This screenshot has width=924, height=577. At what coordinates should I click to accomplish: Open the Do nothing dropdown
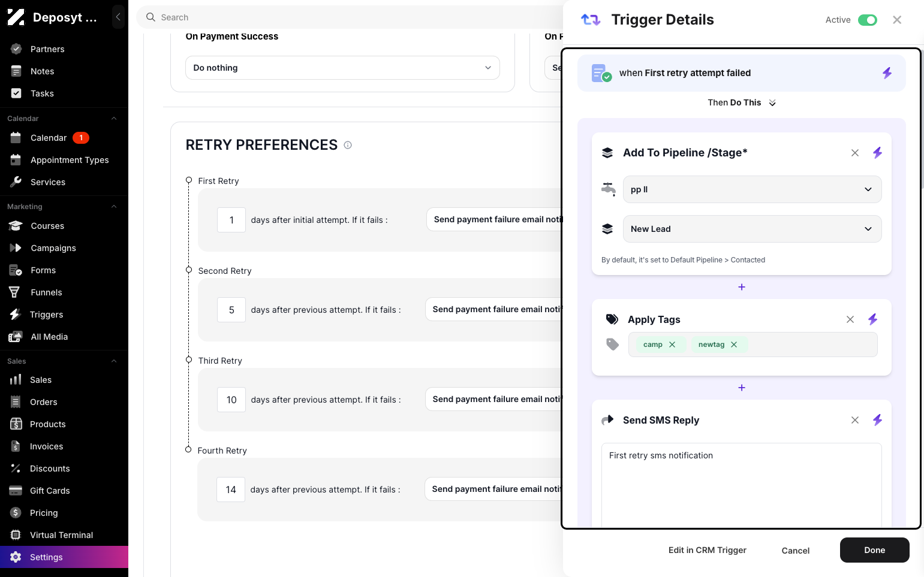(x=342, y=68)
